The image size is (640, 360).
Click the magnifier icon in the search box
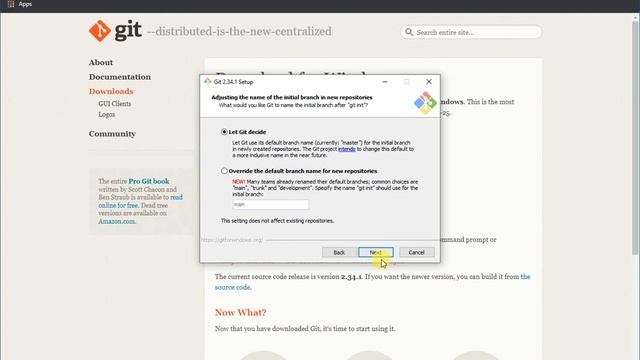409,32
